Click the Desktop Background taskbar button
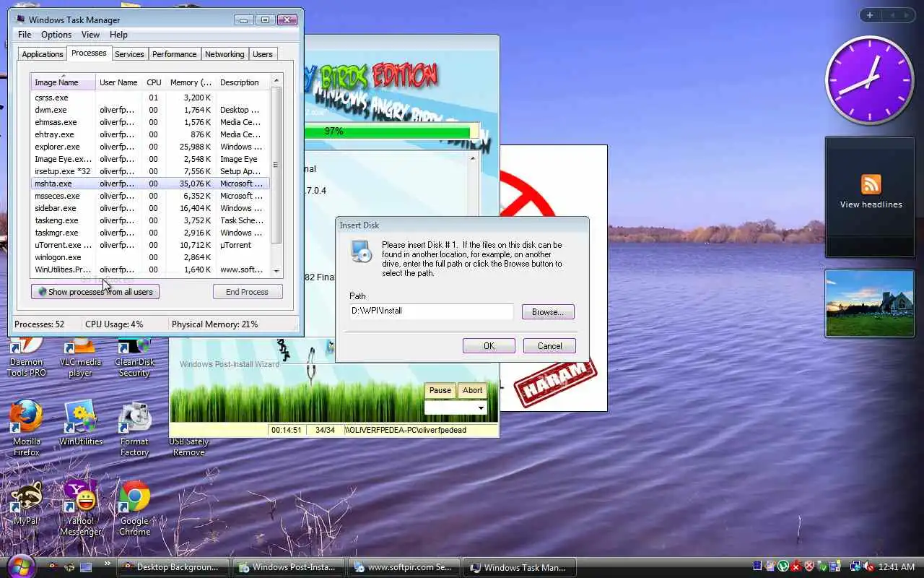The image size is (924, 578). click(173, 567)
